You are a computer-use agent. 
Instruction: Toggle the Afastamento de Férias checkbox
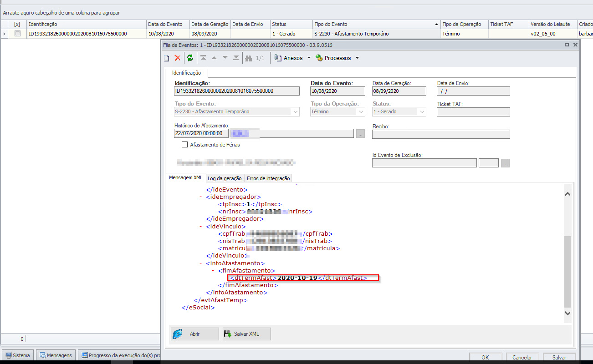click(x=184, y=145)
